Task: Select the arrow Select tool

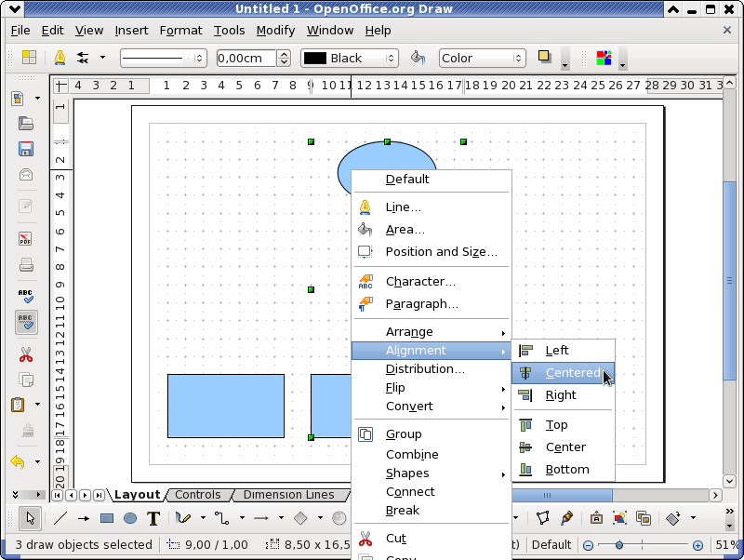Action: pyautogui.click(x=31, y=518)
